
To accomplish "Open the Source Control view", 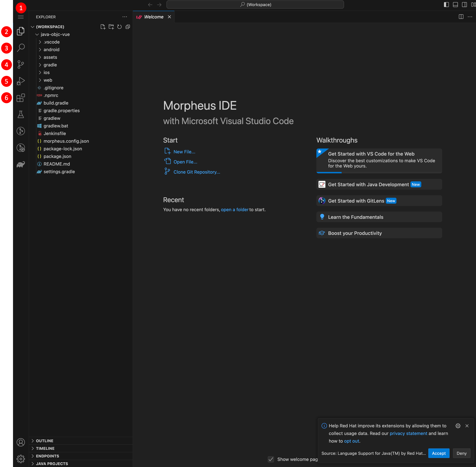I will [21, 65].
